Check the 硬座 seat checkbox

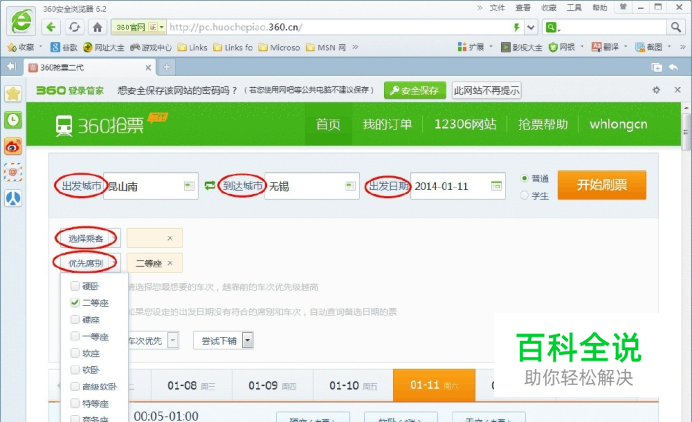pyautogui.click(x=75, y=320)
